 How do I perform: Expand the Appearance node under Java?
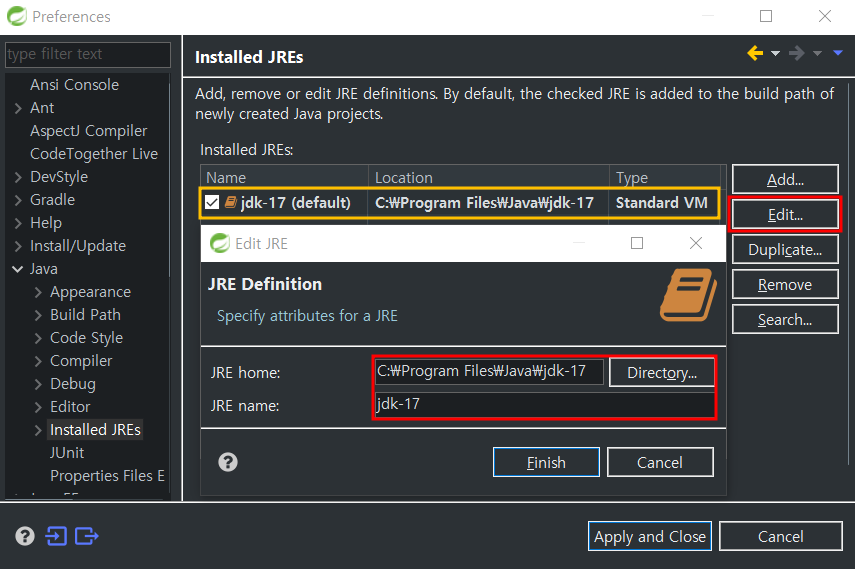38,292
